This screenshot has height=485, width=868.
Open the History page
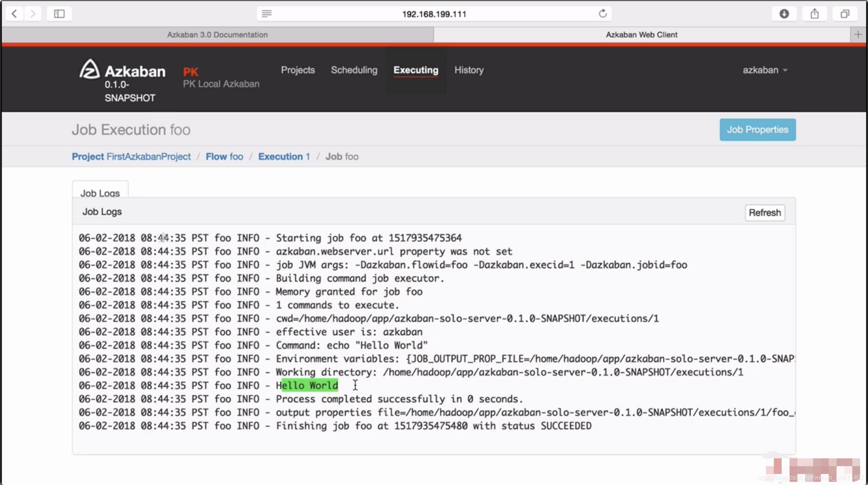coord(469,70)
